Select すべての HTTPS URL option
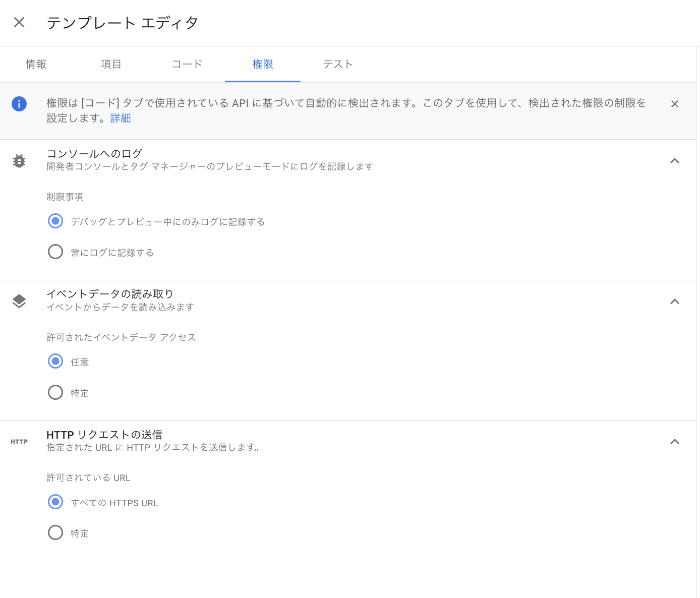 (x=55, y=502)
